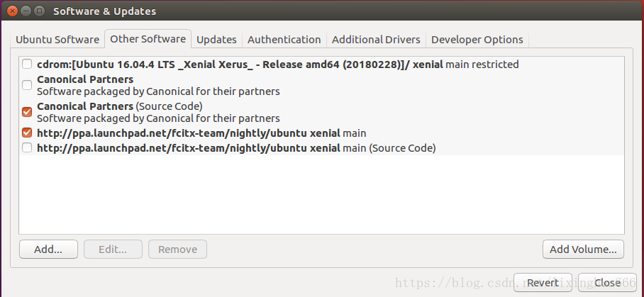Screen dimensions: 644x297
Task: Enable the first Canonical Partners checkbox
Action: pyautogui.click(x=27, y=85)
